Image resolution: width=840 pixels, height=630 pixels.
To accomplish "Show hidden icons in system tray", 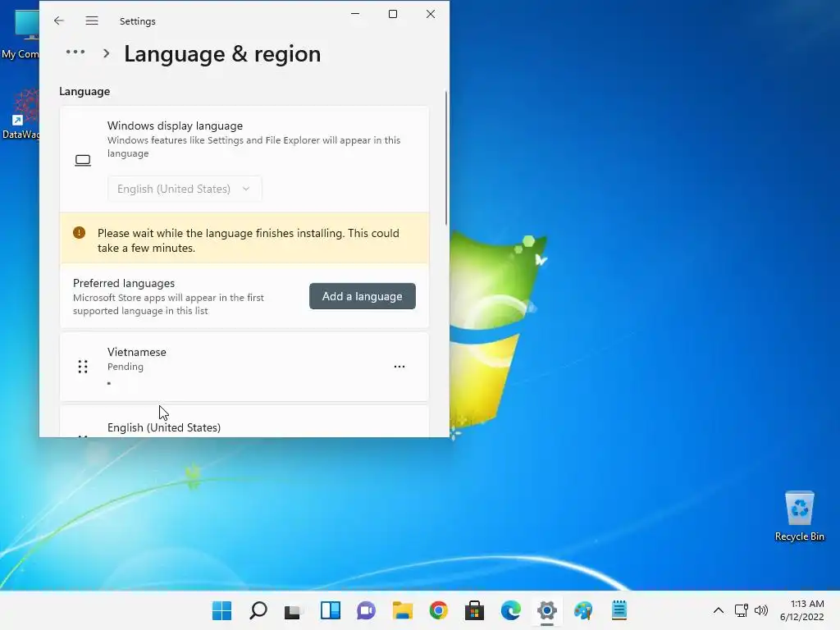I will tap(719, 610).
